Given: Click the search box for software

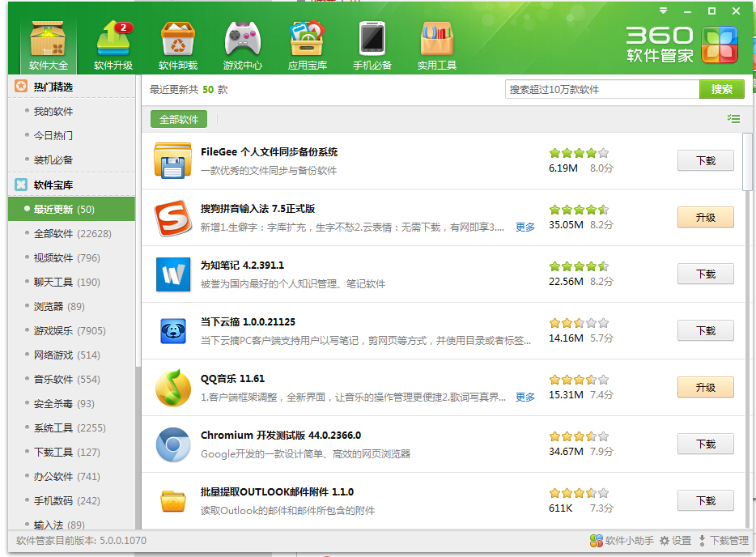Looking at the screenshot, I should pyautogui.click(x=602, y=89).
